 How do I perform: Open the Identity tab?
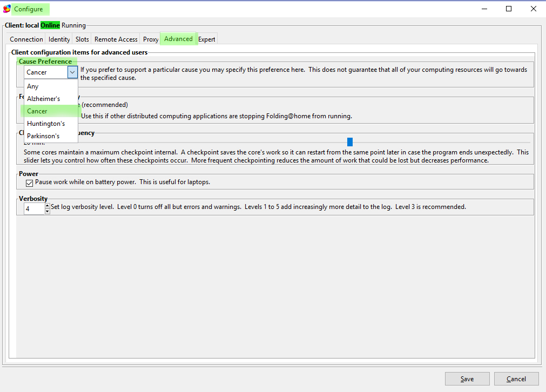pyautogui.click(x=59, y=39)
